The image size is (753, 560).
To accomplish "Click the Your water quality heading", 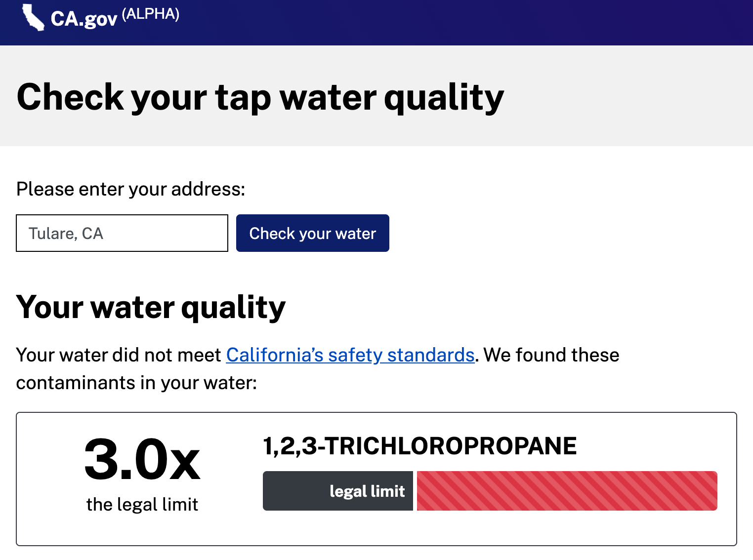I will click(x=151, y=307).
